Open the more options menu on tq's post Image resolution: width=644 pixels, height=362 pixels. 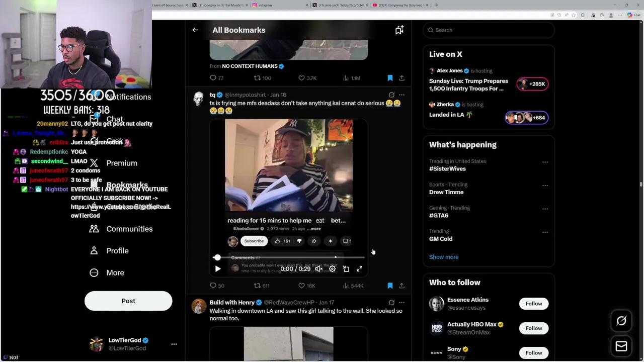tap(401, 95)
